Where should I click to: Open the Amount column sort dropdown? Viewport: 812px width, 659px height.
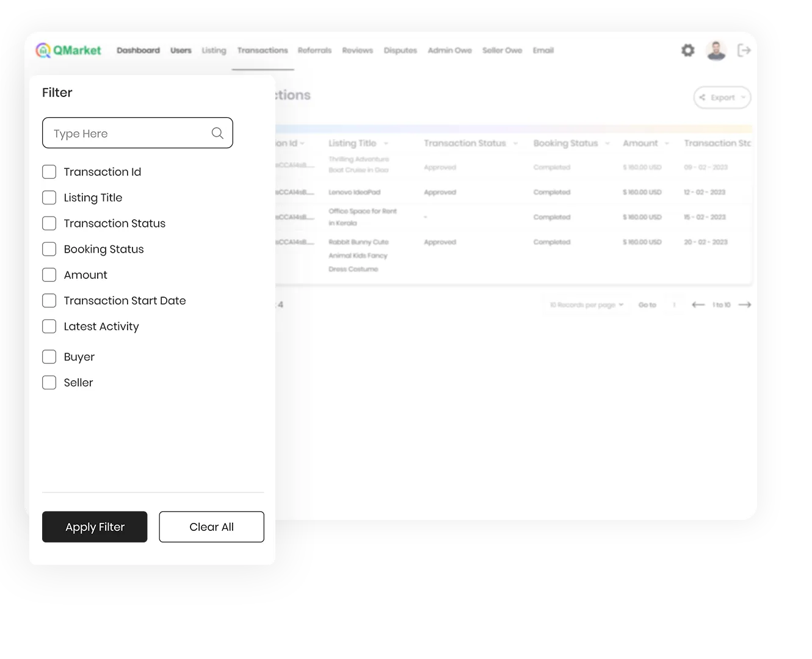667,143
